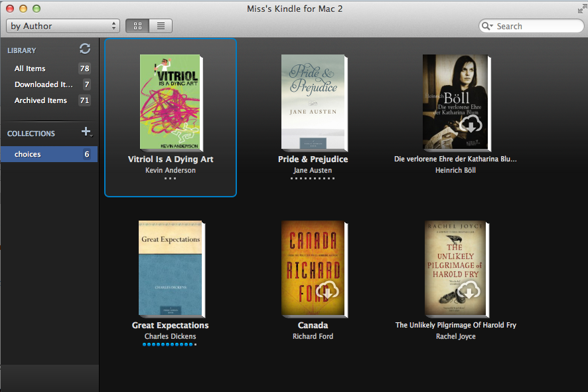Open Pride & Prejudice book cover
The height and width of the screenshot is (392, 588).
click(314, 102)
